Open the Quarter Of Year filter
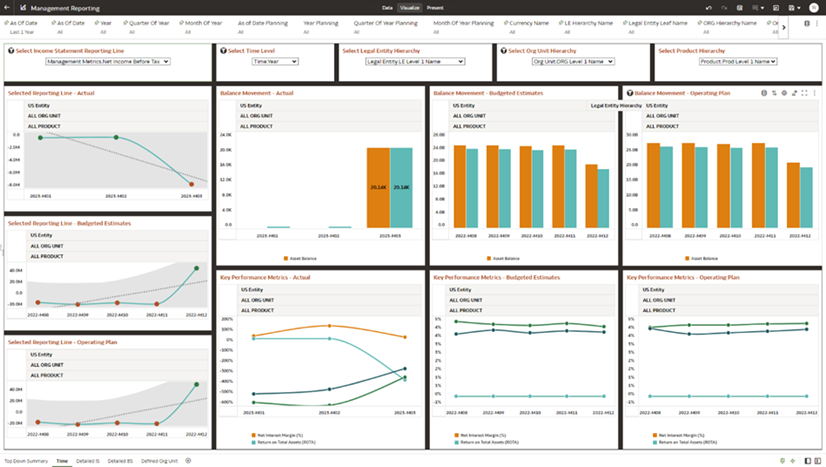826x467 pixels. coord(146,27)
